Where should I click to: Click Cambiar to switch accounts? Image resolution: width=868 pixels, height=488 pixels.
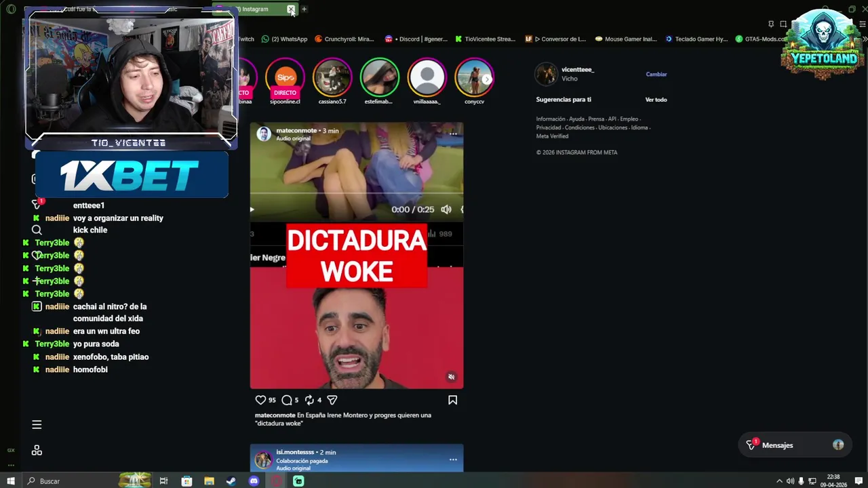pos(656,74)
